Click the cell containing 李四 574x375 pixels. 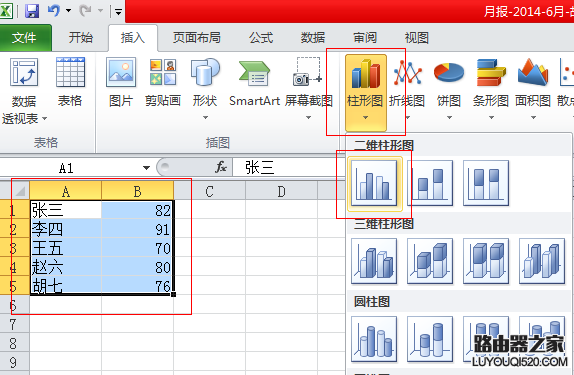[x=66, y=229]
